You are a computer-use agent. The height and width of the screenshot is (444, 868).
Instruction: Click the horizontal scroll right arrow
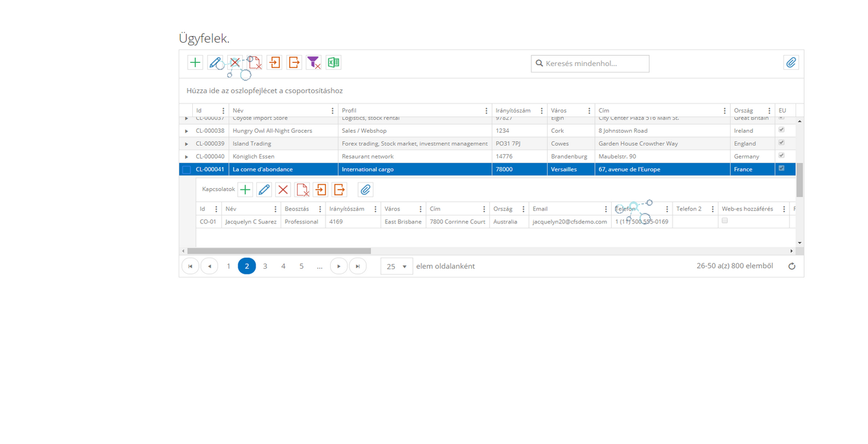[x=791, y=251]
